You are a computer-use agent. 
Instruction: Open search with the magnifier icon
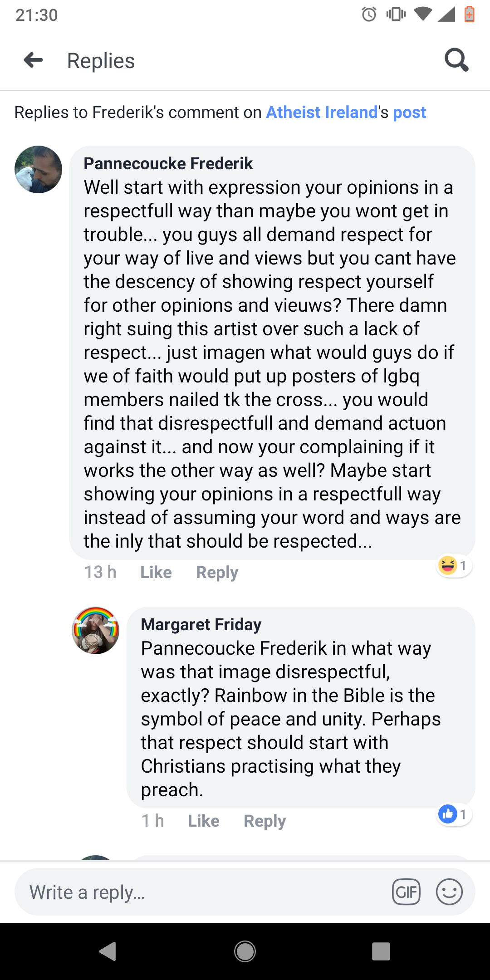coord(456,60)
